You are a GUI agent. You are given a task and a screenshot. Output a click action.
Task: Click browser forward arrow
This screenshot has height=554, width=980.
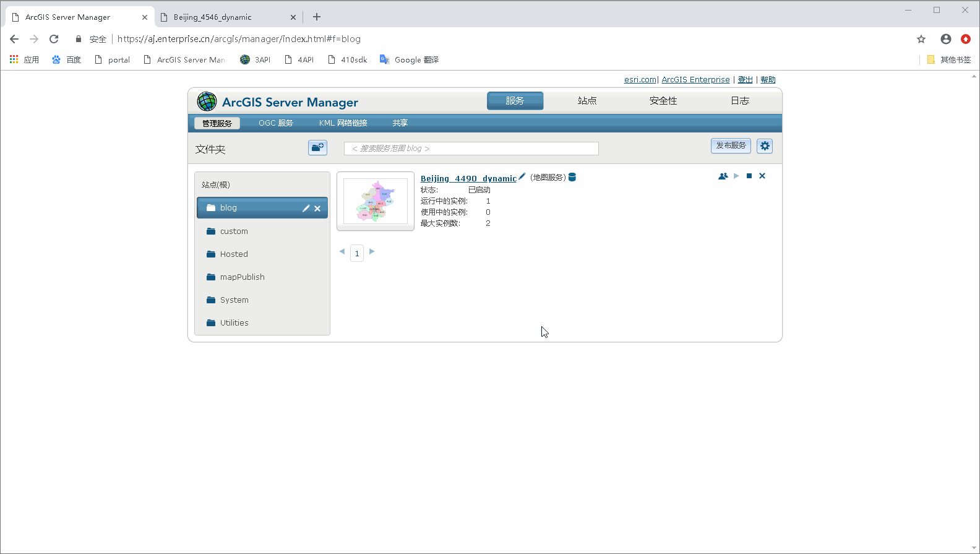(x=34, y=39)
